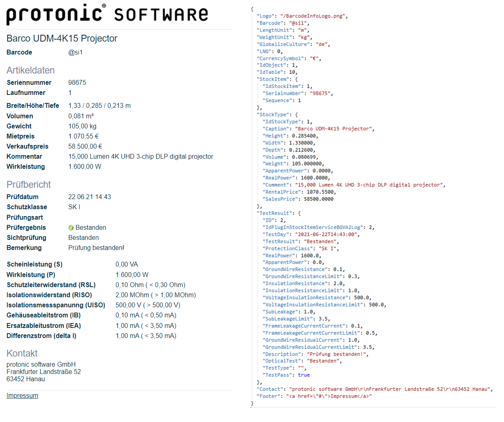Click the Prüfbericht section heading

point(29,185)
